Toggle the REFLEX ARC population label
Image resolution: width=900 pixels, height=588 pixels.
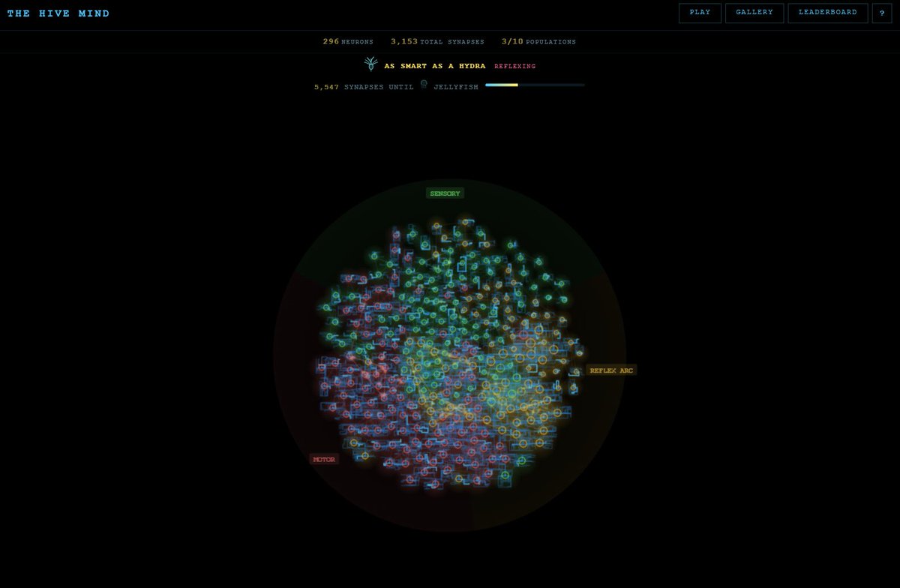point(612,370)
